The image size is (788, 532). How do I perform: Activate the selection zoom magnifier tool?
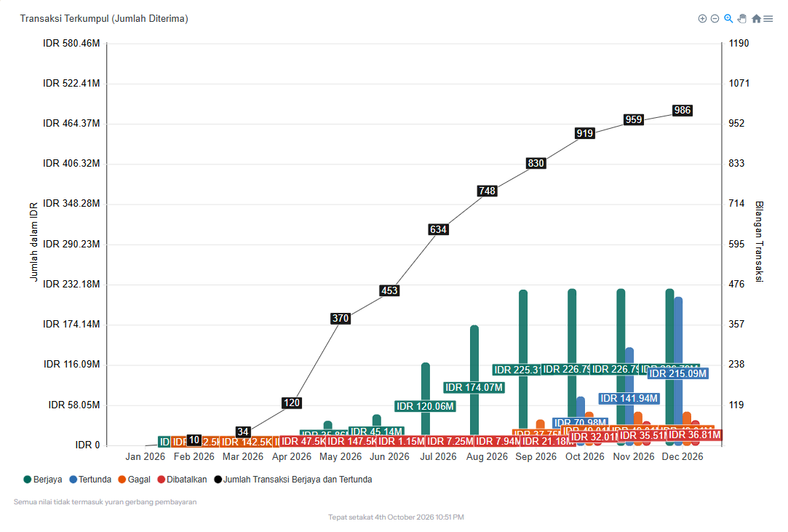pos(728,19)
